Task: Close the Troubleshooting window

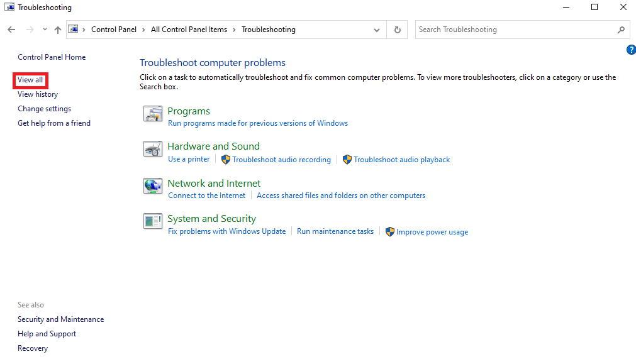Action: [x=623, y=8]
